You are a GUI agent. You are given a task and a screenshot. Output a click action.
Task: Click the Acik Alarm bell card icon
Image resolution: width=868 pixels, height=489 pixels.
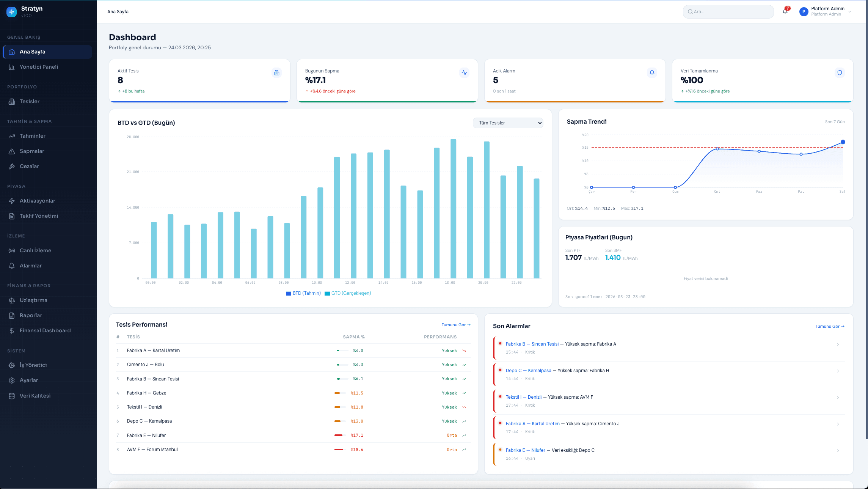(652, 72)
